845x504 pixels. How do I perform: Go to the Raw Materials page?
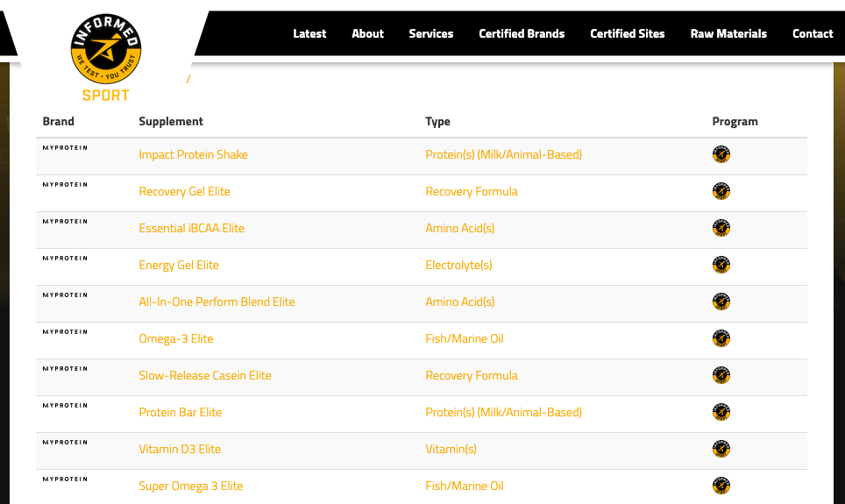pyautogui.click(x=728, y=33)
